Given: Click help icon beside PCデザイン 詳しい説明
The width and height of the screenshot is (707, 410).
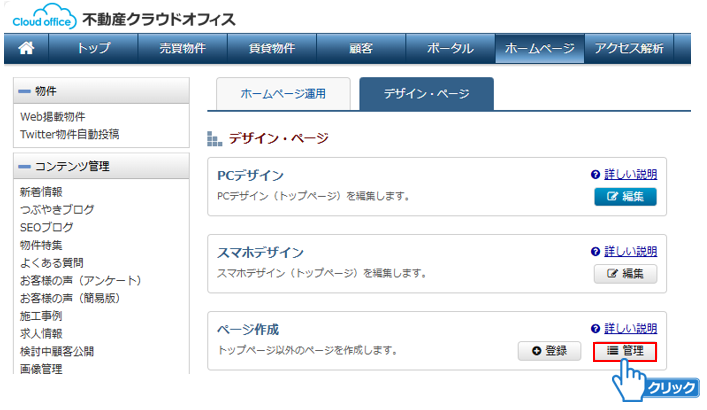Looking at the screenshot, I should (x=596, y=174).
